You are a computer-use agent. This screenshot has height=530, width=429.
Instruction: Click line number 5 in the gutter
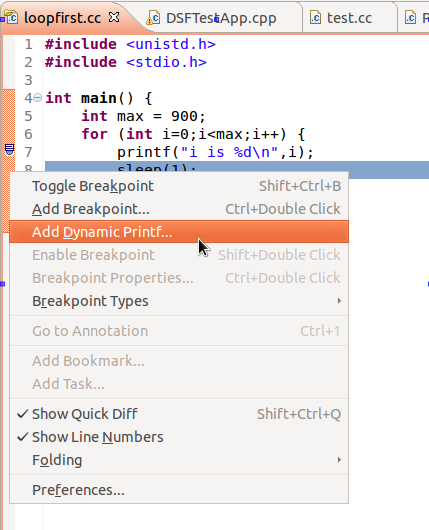point(28,116)
